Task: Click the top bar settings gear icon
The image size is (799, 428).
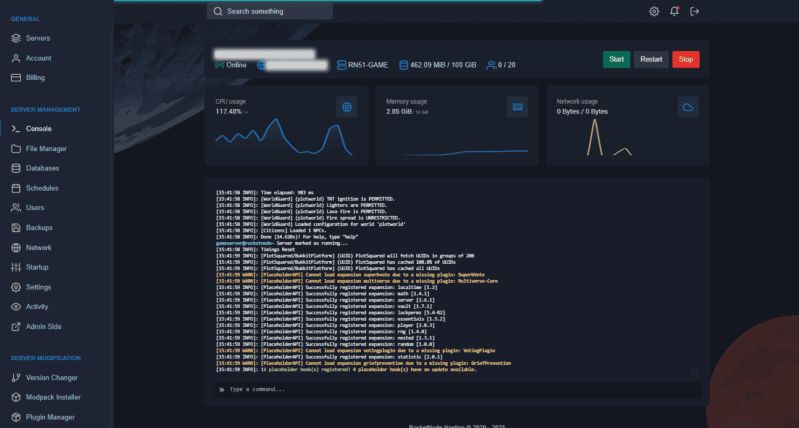Action: point(654,11)
